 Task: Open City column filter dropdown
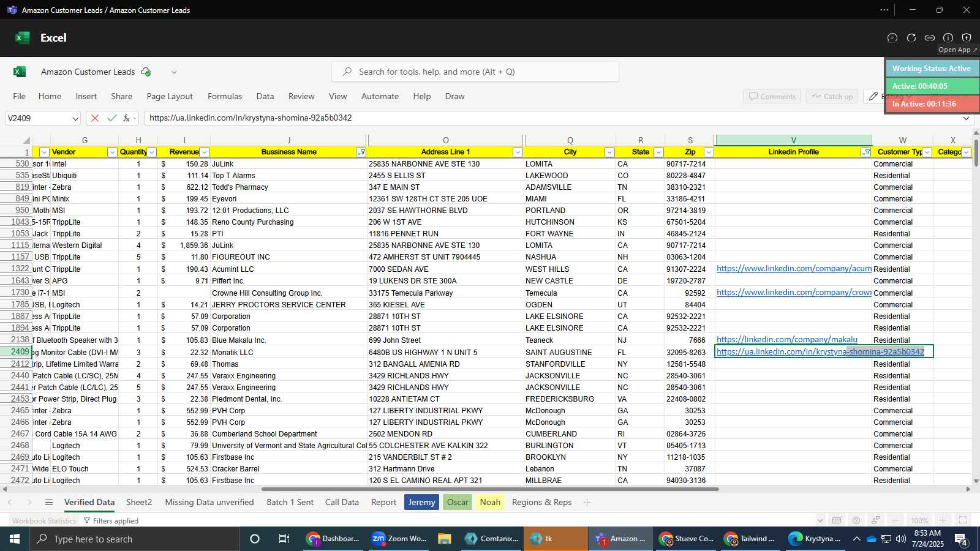tap(609, 152)
